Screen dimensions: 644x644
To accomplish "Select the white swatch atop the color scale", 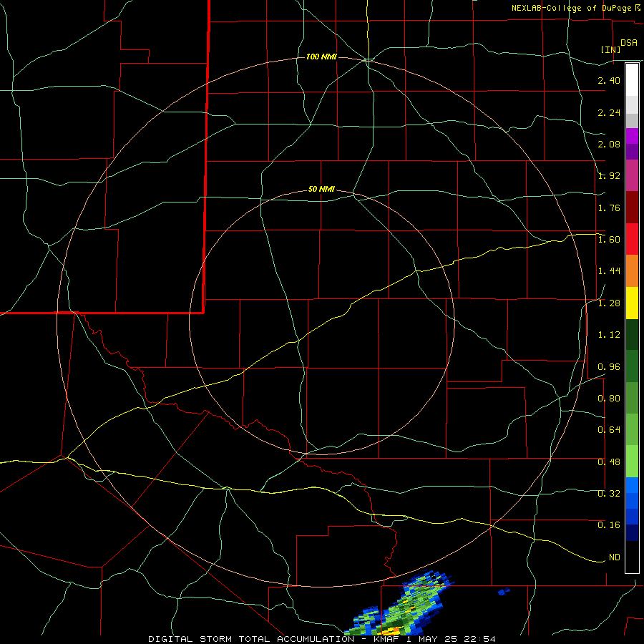I will click(632, 80).
